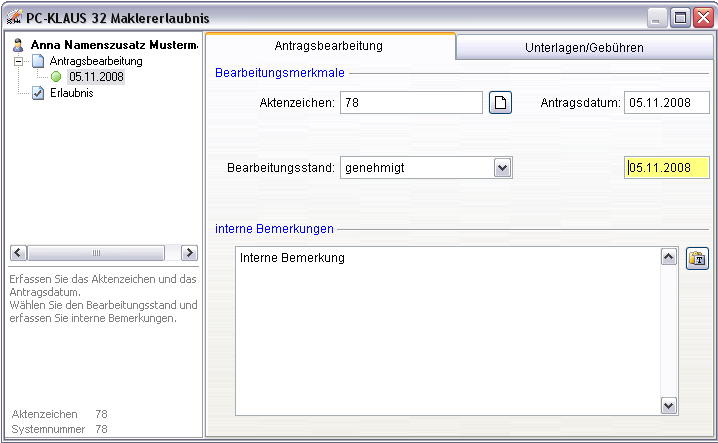The image size is (718, 443).
Task: Click the person icon for Anna Namenszusatz
Action: coord(18,45)
